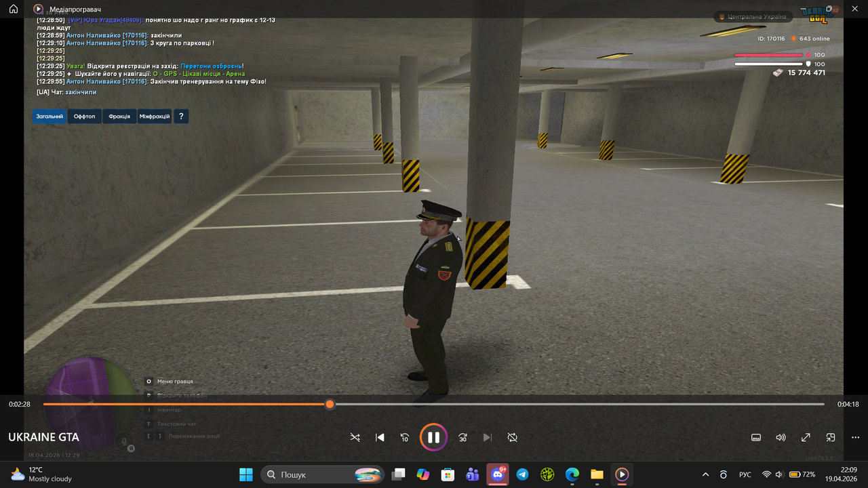Select Міжфракція chat tab in video
The image size is (868, 488).
[155, 117]
